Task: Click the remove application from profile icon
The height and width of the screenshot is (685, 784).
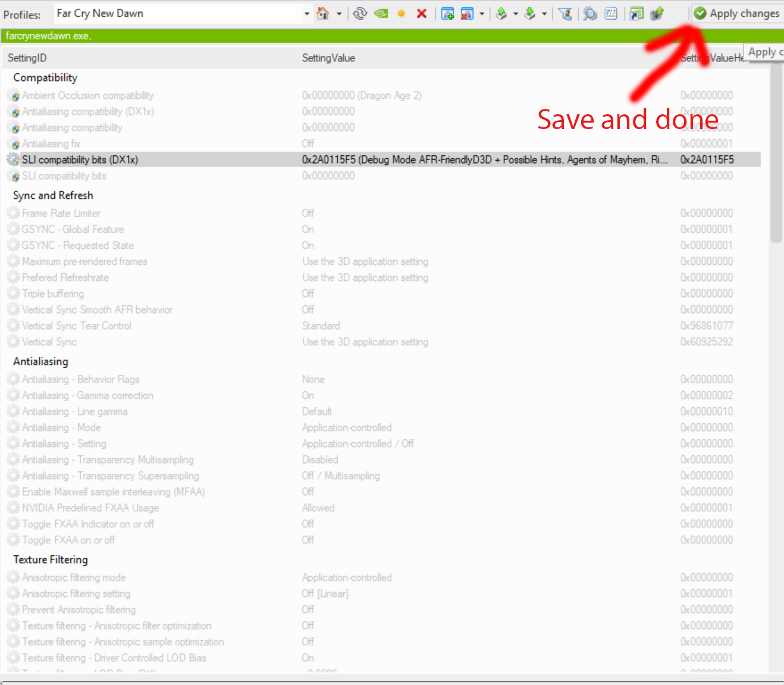Action: [467, 13]
